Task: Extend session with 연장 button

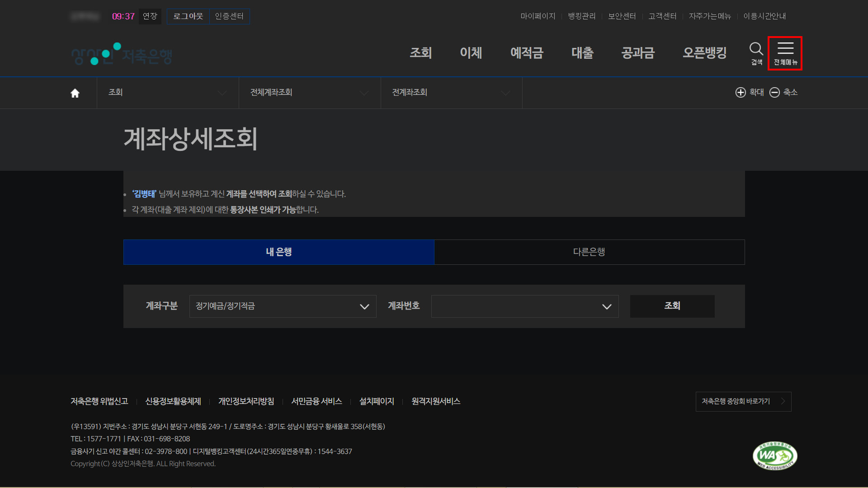Action: tap(150, 16)
